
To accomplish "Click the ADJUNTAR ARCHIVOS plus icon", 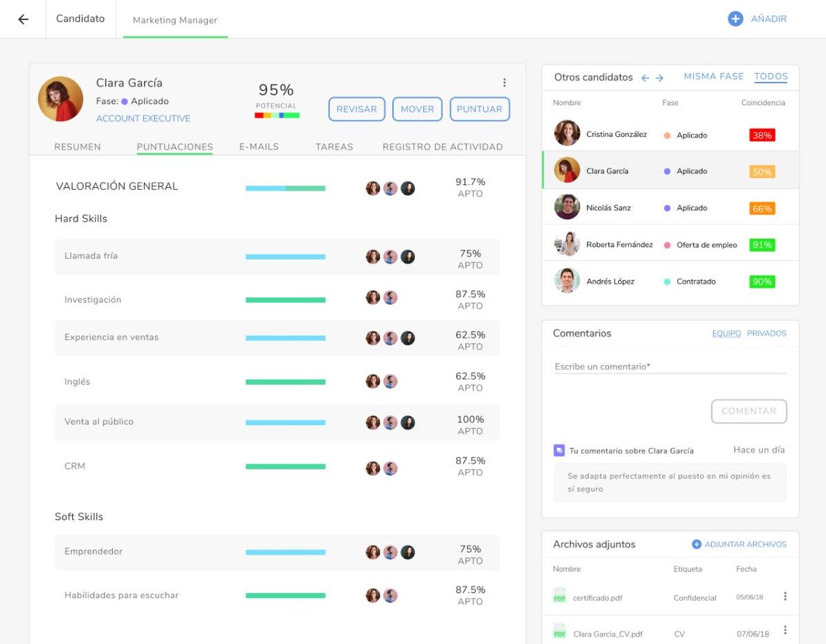I will [695, 545].
